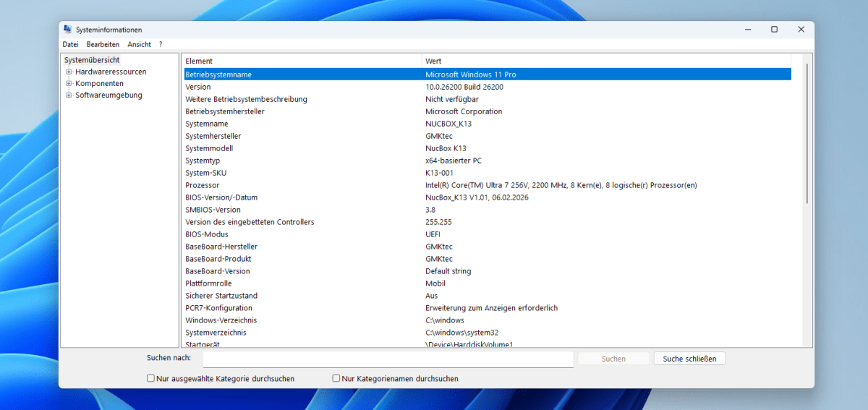Click value NucBox K13
Screen dimensions: 868x410
(446, 148)
